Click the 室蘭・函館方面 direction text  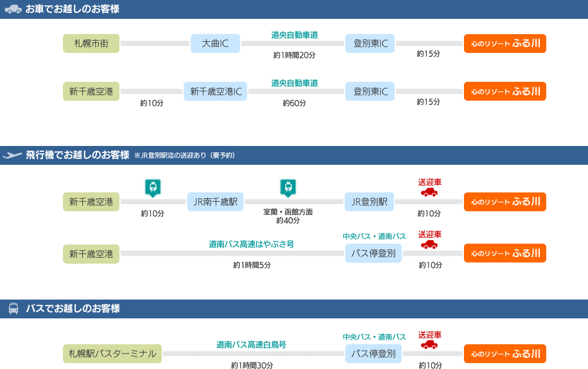(288, 212)
